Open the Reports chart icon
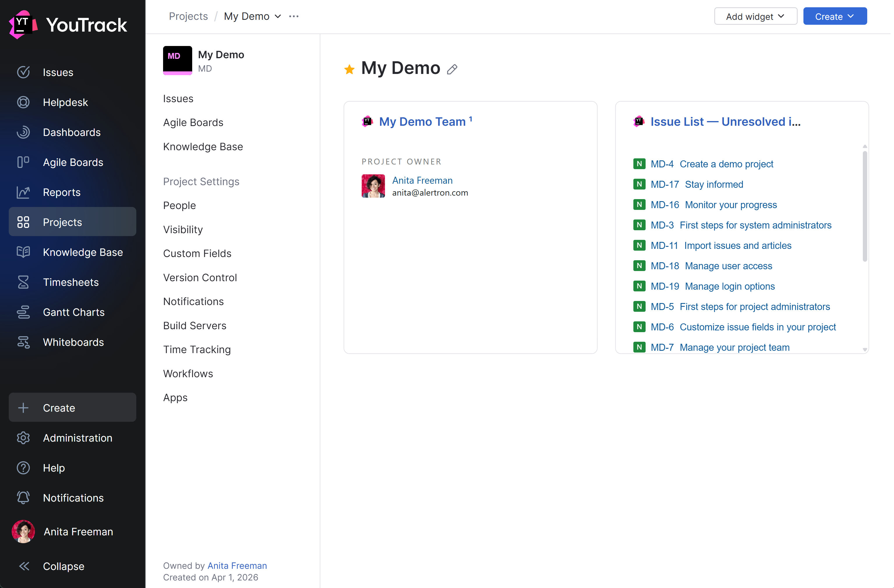 coord(23,192)
